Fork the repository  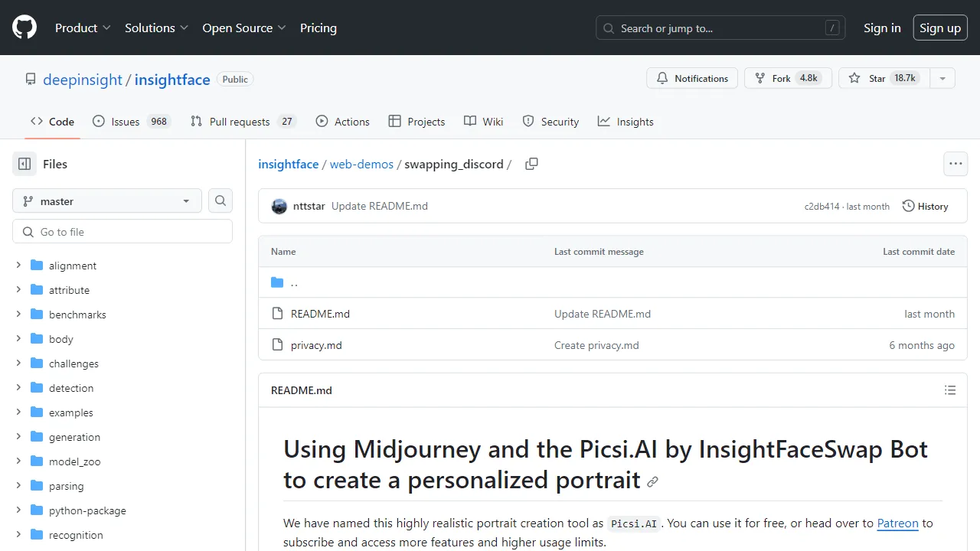788,78
